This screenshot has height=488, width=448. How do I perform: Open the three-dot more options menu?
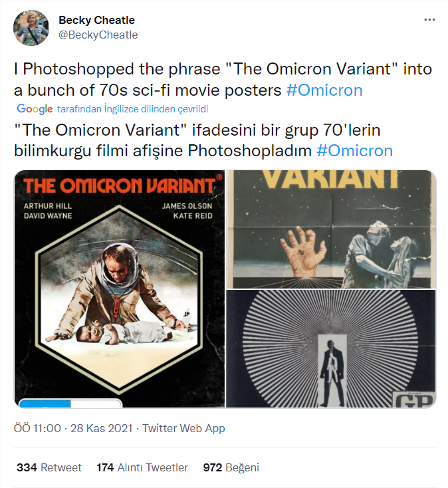[430, 20]
